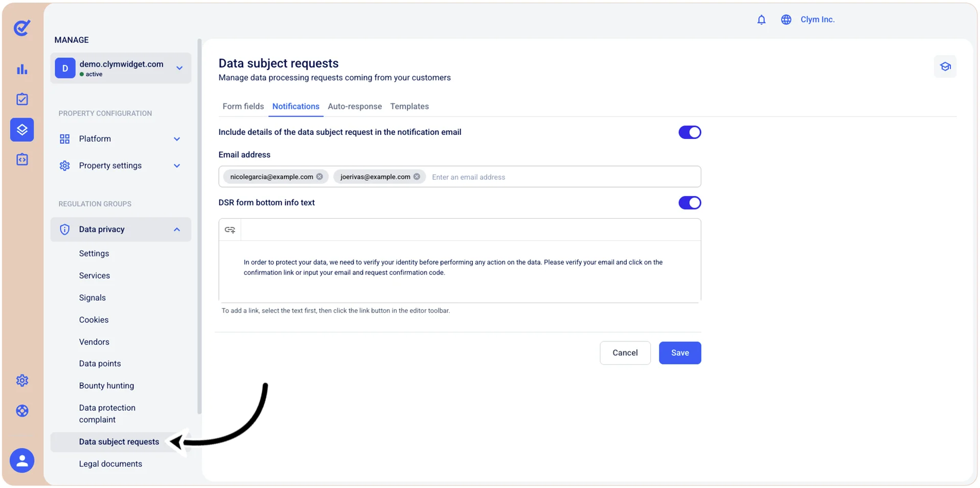This screenshot has height=488, width=980.
Task: Open the support lifebuoy icon
Action: pos(22,411)
